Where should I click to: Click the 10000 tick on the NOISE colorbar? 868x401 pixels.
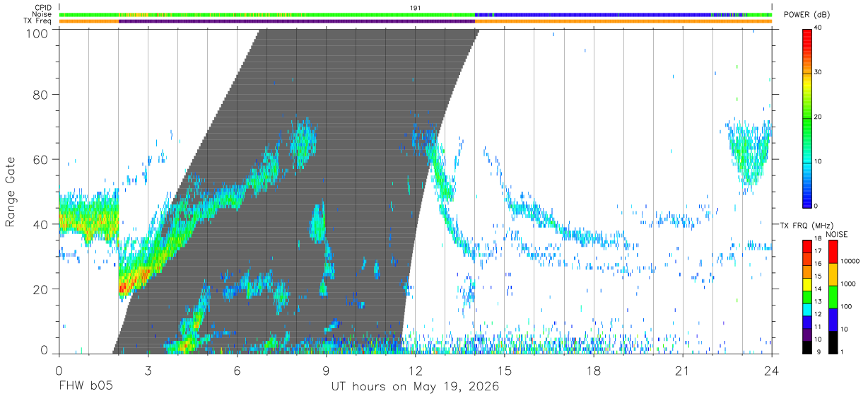tap(851, 261)
